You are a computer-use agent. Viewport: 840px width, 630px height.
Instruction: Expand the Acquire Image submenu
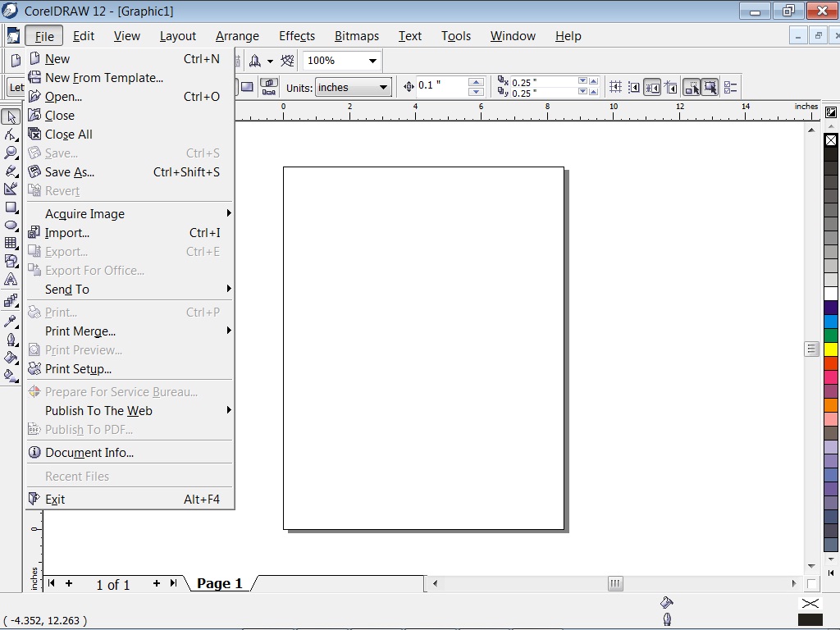pyautogui.click(x=130, y=214)
